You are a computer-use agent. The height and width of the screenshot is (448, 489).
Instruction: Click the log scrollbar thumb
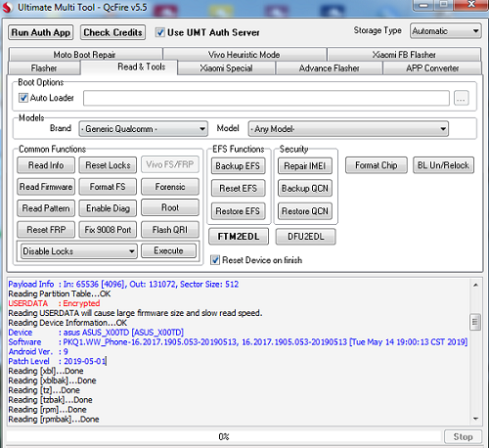tap(475, 322)
